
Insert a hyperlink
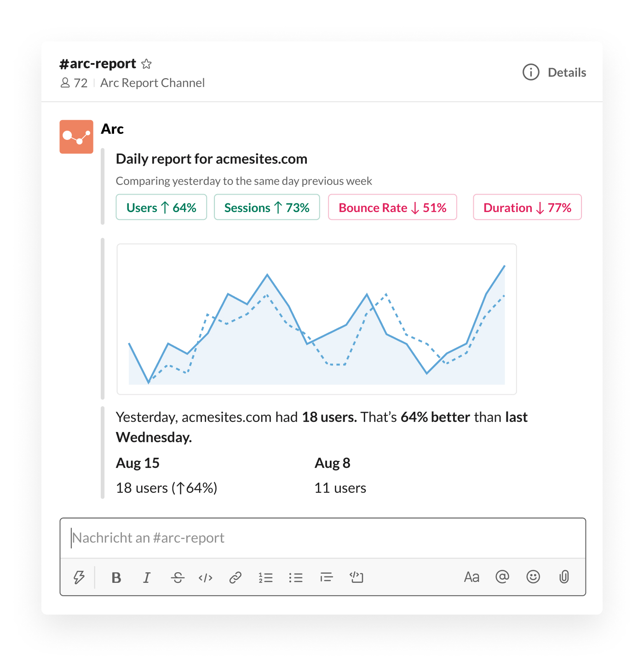(x=236, y=577)
